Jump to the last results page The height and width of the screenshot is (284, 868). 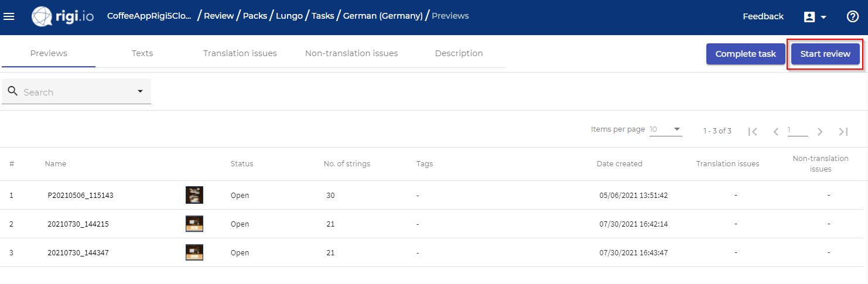(843, 132)
